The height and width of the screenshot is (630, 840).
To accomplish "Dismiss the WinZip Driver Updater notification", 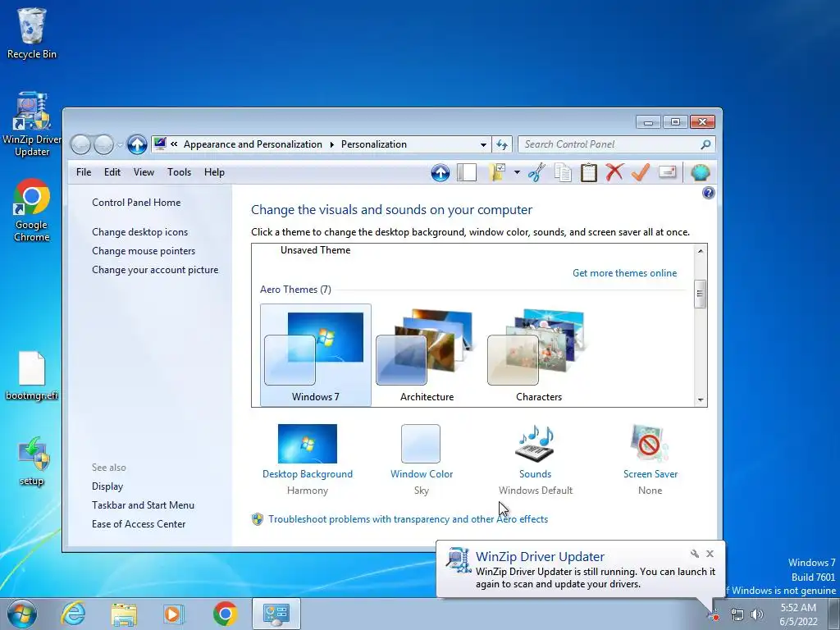I will click(x=710, y=554).
